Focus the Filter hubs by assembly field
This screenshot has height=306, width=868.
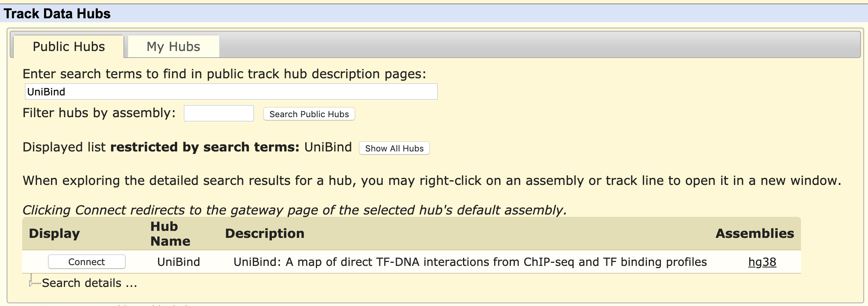tap(218, 114)
